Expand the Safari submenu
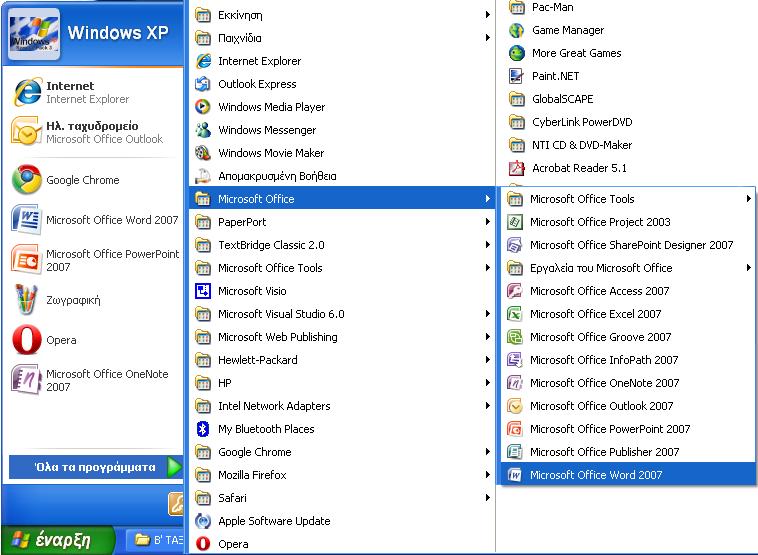Image resolution: width=758 pixels, height=555 pixels. 343,497
